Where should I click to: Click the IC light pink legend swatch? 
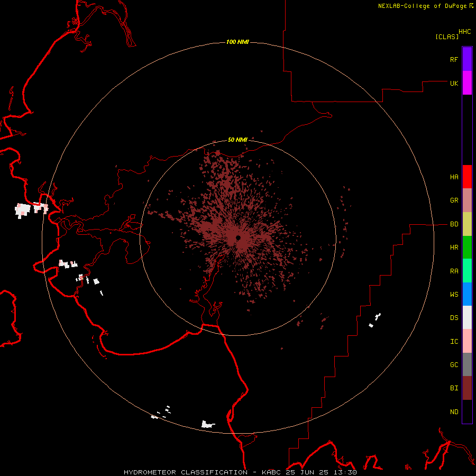pos(467,341)
